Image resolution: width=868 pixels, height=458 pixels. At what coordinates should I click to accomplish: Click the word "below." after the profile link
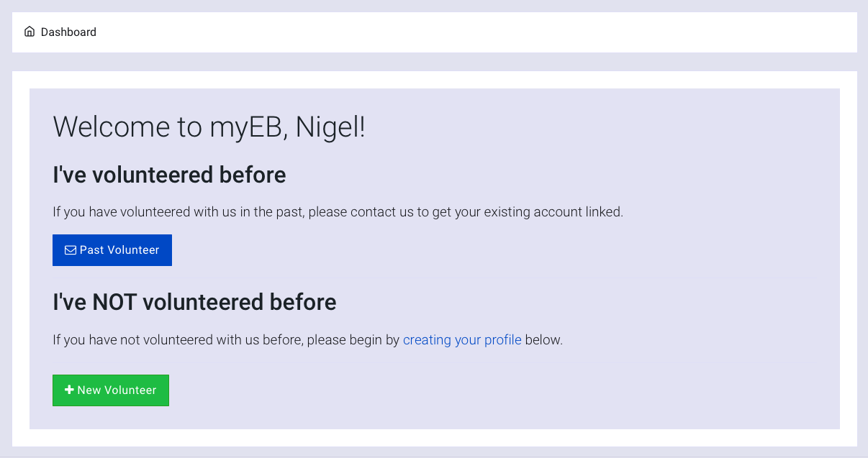click(x=544, y=340)
